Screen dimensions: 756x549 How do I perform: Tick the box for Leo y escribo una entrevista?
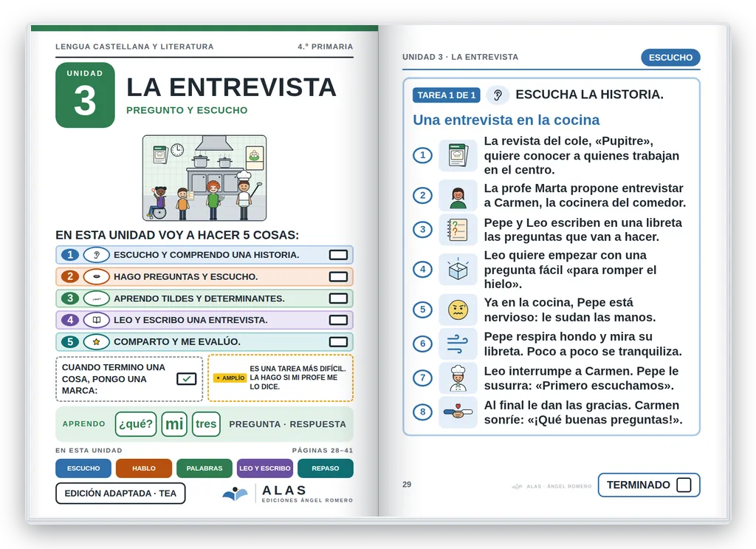[338, 320]
